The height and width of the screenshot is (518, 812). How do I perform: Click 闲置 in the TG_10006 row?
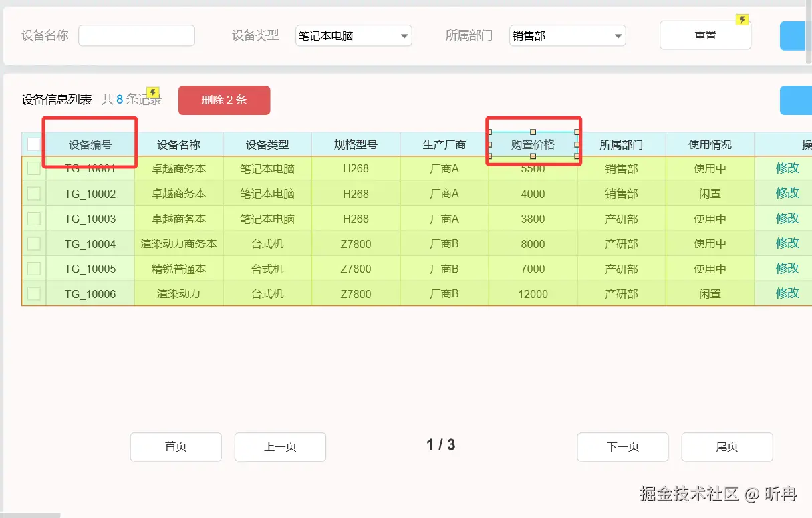(710, 294)
